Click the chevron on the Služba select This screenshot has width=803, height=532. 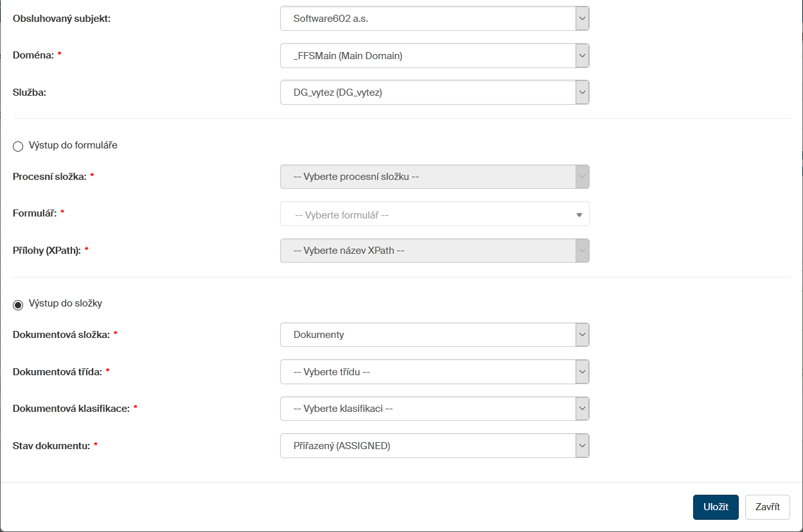[582, 93]
